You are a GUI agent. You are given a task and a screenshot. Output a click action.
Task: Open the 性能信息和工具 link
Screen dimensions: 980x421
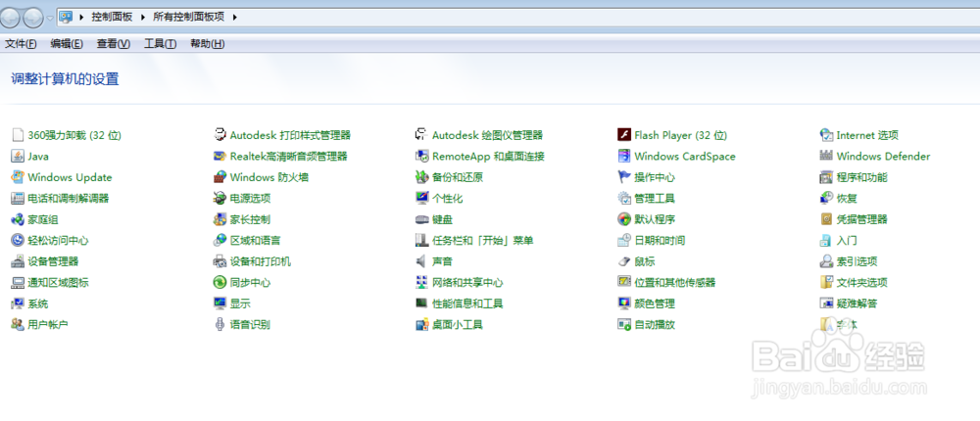(467, 304)
